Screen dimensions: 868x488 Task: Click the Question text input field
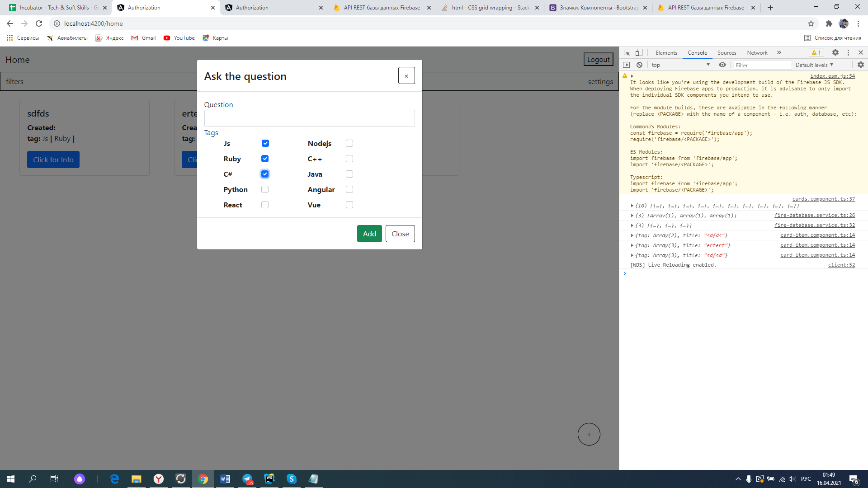(x=309, y=118)
